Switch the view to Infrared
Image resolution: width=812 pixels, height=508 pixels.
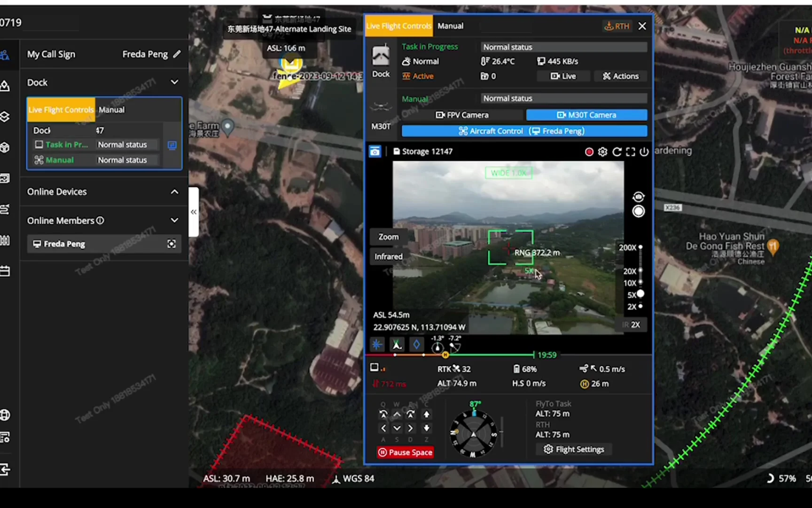tap(388, 256)
